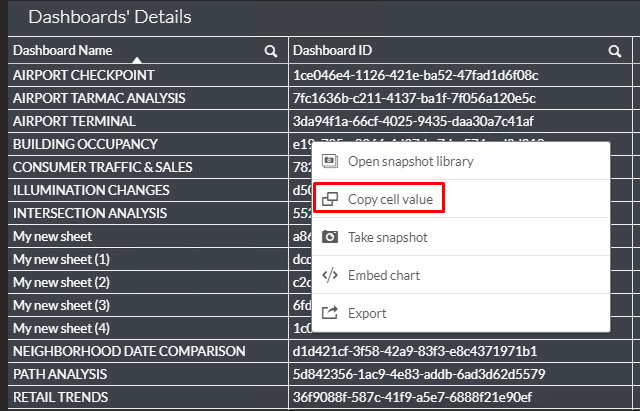The width and height of the screenshot is (640, 411).
Task: Click the RETAIL TRENDS dashboard ID value
Action: coord(412,397)
